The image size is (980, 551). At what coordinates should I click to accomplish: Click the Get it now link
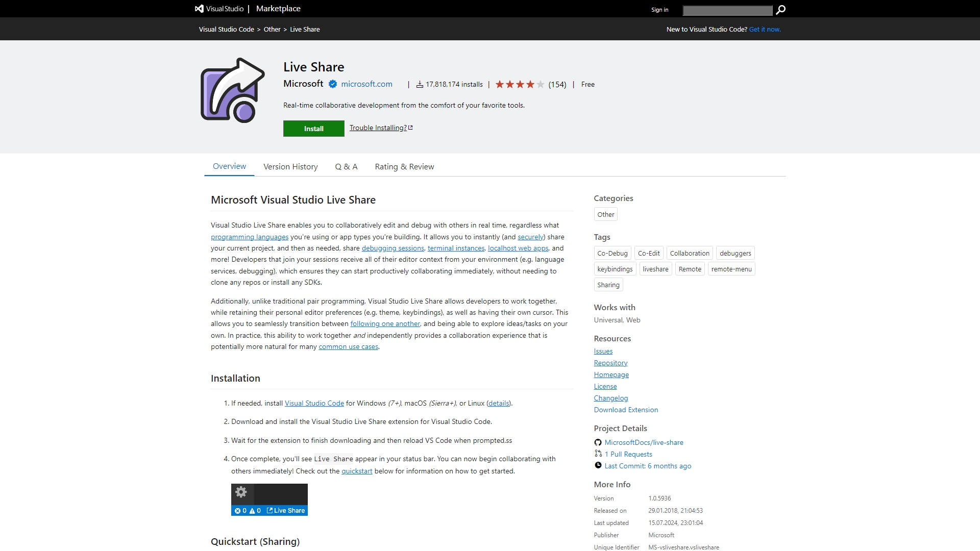pos(765,29)
